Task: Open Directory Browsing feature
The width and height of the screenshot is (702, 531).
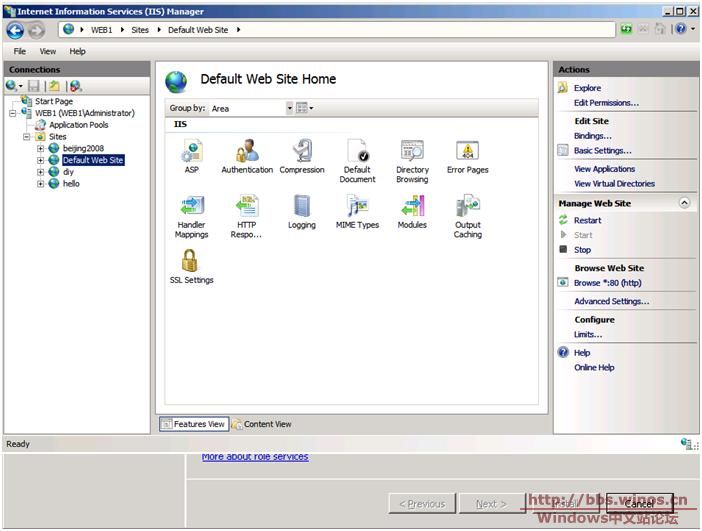Action: [412, 161]
